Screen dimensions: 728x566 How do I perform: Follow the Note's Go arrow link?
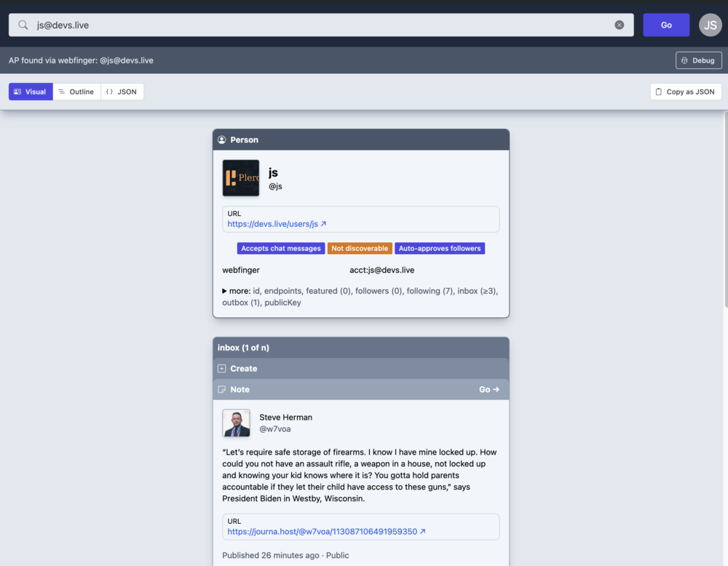point(489,390)
